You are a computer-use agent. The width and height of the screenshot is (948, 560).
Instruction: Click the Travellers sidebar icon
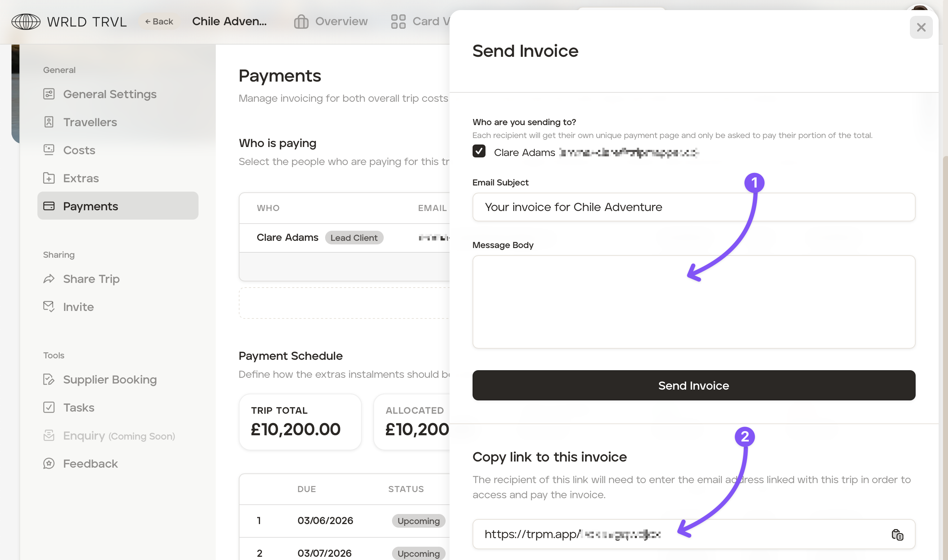pos(49,122)
